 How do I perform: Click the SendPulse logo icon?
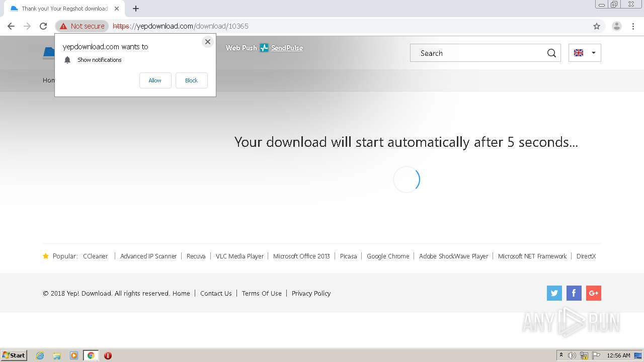pos(264,48)
